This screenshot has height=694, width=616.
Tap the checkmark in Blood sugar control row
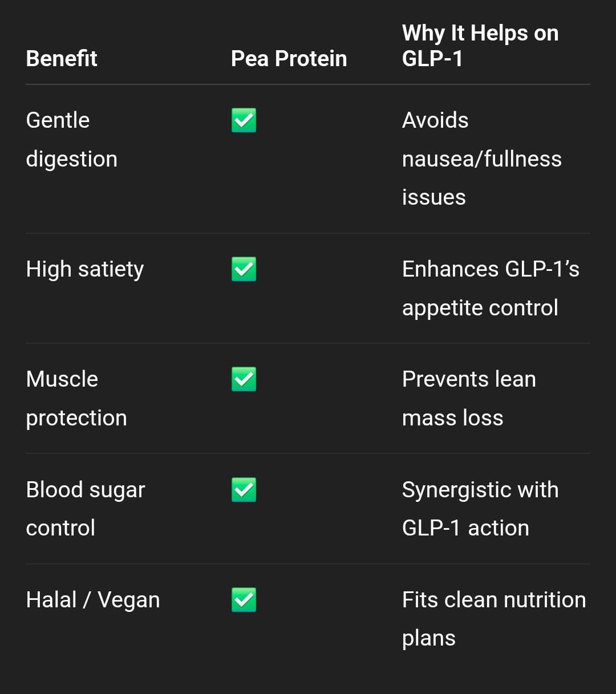(244, 490)
